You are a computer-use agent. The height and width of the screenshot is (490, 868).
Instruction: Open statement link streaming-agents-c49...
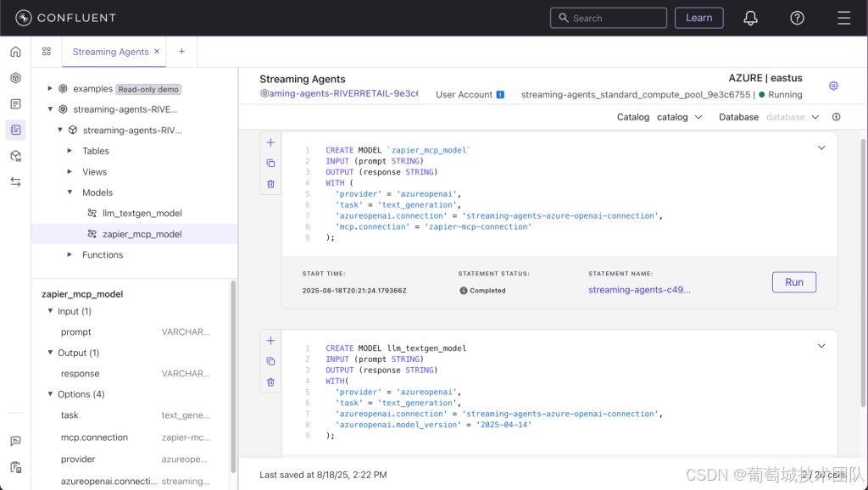pos(639,290)
